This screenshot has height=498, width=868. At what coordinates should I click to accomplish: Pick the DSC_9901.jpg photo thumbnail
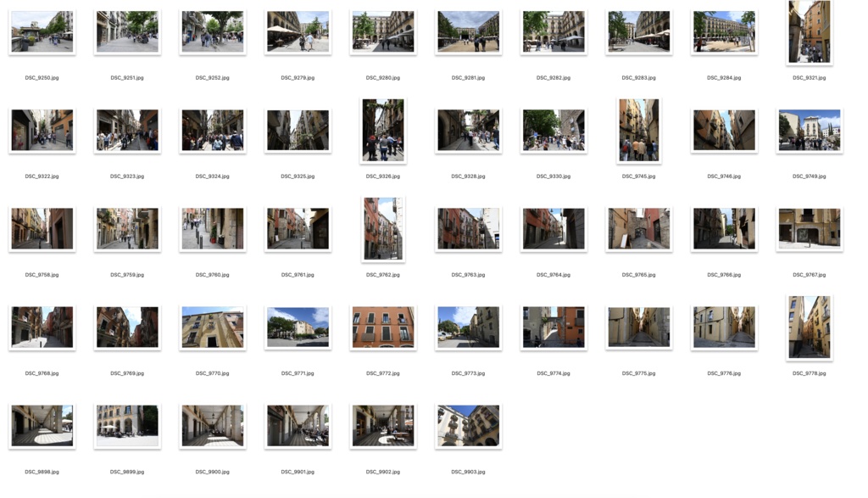[298, 427]
